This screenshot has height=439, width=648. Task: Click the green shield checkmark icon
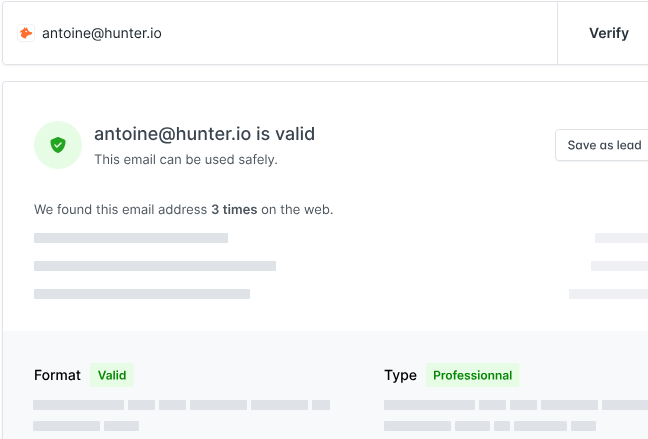point(58,145)
